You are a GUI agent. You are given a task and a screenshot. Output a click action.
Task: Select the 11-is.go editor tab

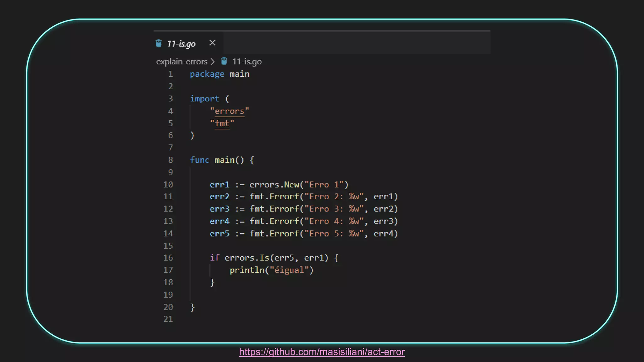(x=188, y=43)
